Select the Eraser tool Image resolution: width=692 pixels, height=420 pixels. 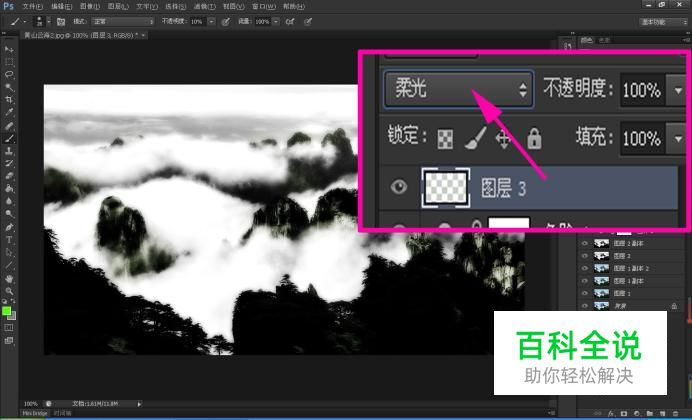[9, 176]
